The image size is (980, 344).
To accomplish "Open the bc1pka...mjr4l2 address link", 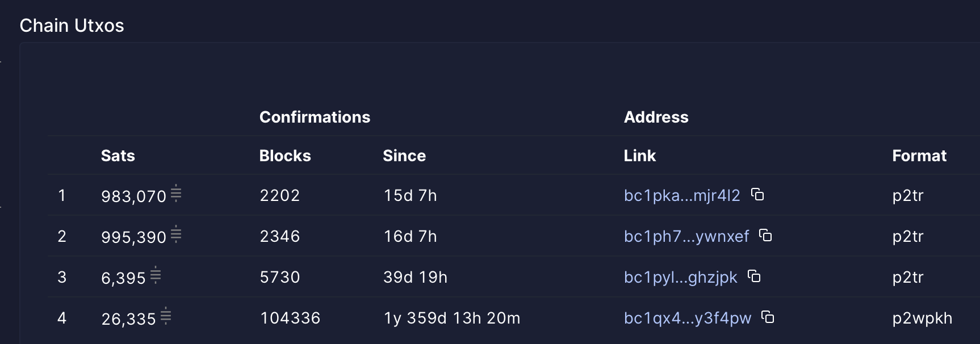I will pos(682,195).
